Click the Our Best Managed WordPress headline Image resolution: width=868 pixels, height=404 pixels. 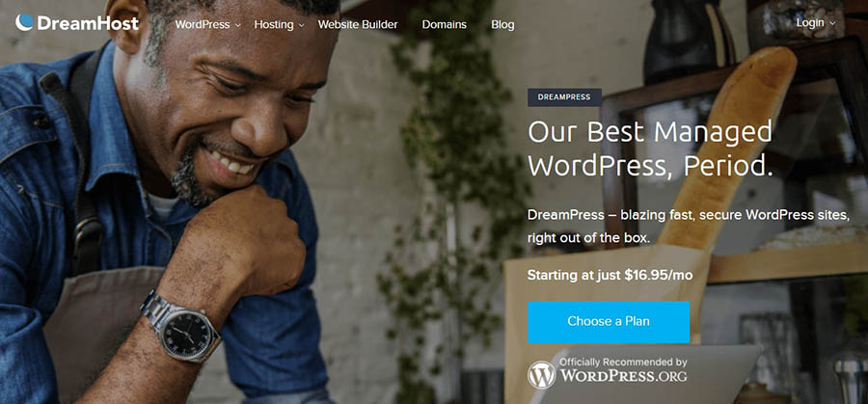[650, 148]
